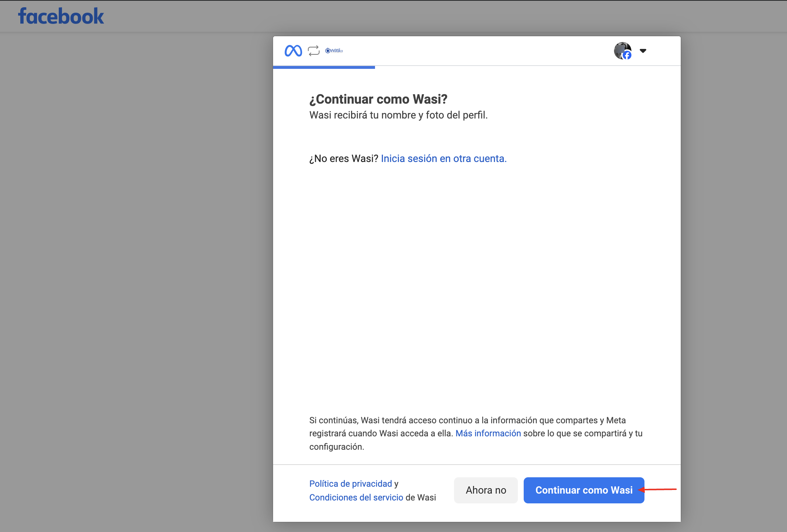Open 'Inicia sesión en otra cuenta' link
Screen dimensions: 787x532
[x=444, y=159]
